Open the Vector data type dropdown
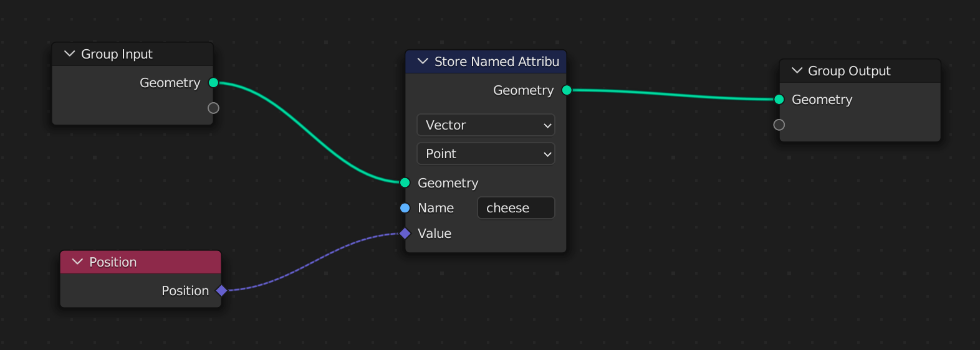 tap(486, 125)
